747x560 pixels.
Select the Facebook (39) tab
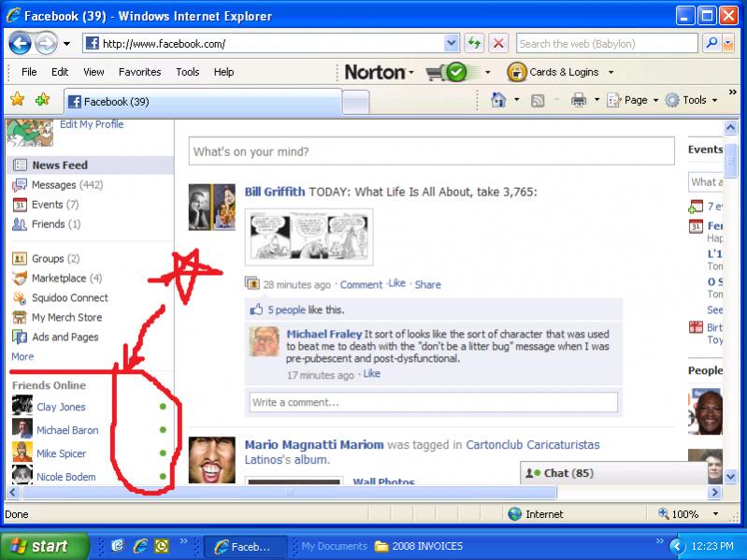tap(203, 101)
